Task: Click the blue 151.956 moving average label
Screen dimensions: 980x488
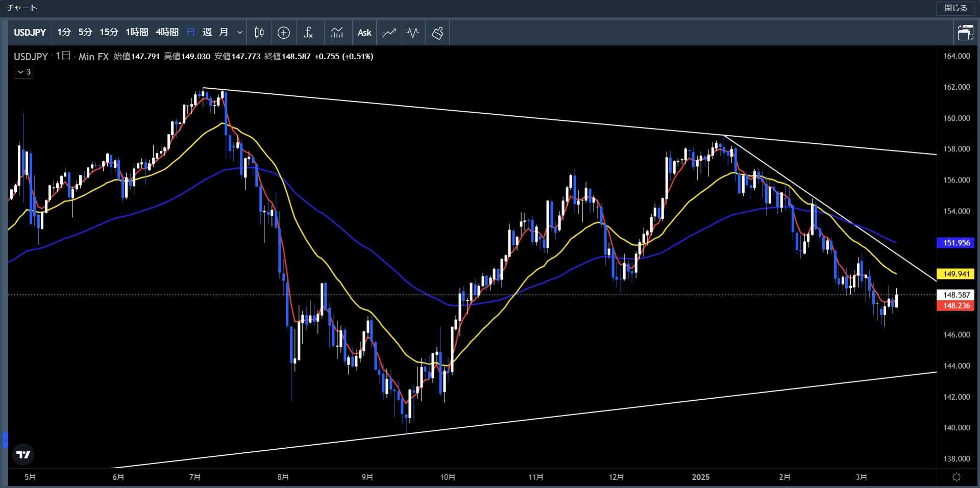Action: (956, 243)
